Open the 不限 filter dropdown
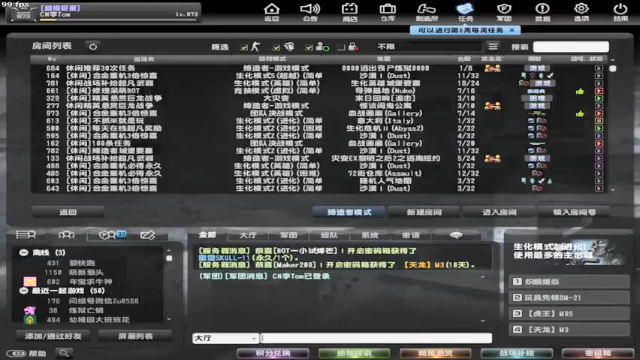 [430, 47]
